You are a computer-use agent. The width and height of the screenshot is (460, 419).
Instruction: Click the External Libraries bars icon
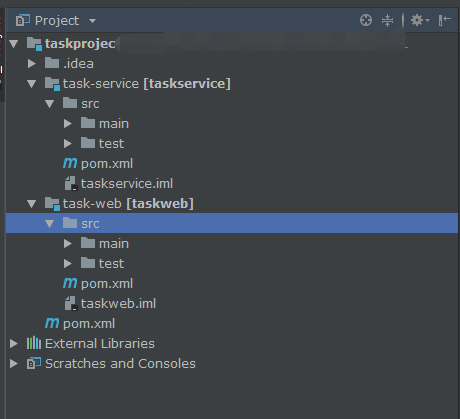[34, 343]
